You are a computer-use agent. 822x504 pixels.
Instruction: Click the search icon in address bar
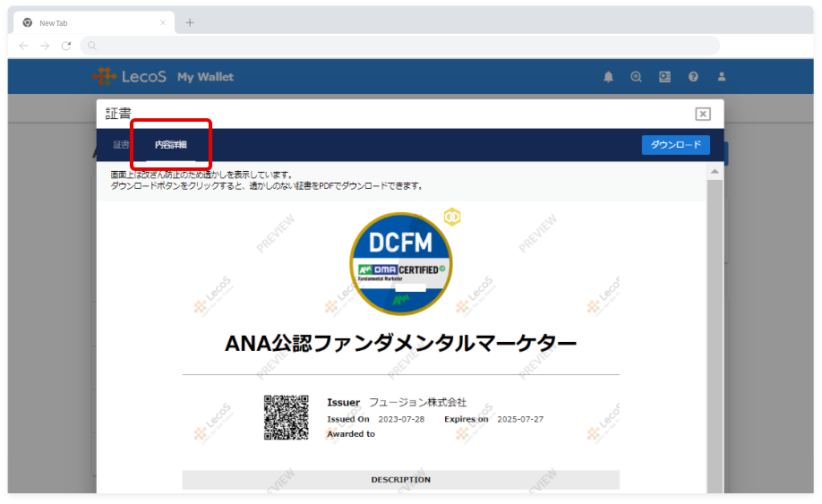click(92, 47)
